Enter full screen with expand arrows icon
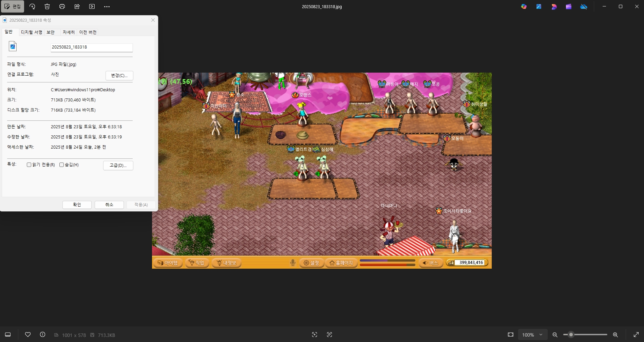 [636, 335]
